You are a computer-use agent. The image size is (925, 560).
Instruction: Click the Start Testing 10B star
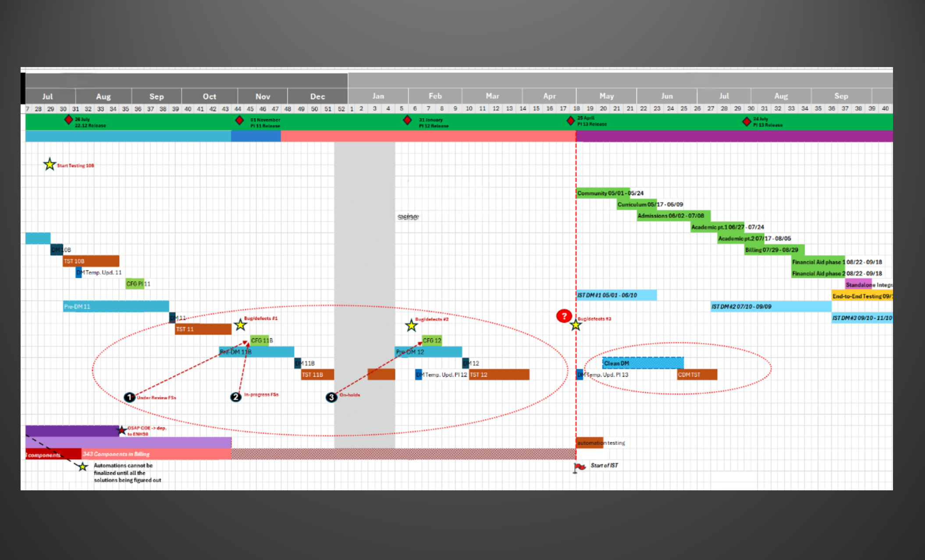tap(50, 164)
